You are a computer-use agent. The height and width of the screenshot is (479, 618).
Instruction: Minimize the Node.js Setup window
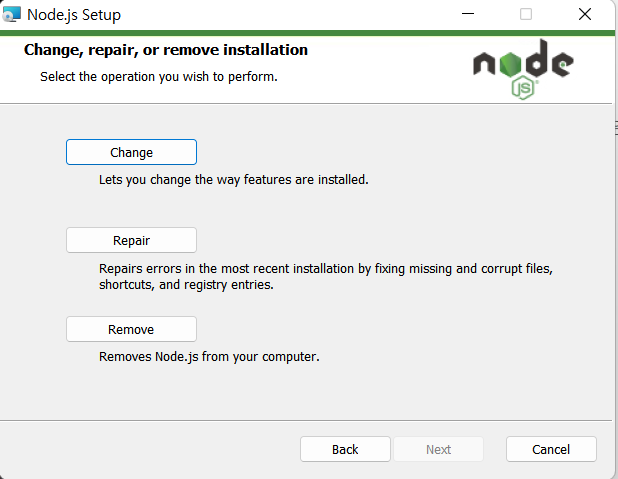click(468, 14)
